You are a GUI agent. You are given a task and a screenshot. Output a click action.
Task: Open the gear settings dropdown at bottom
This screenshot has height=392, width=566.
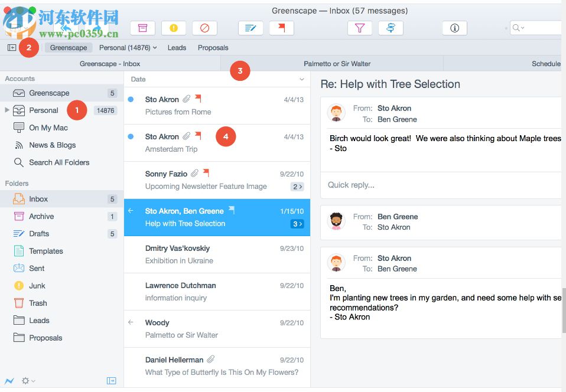(x=25, y=381)
